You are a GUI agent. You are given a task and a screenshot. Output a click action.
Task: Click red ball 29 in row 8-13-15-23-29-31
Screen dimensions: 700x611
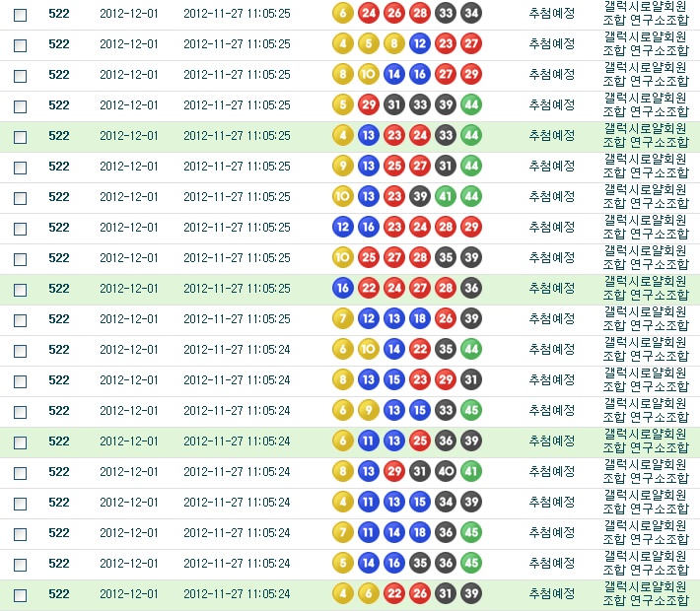pyautogui.click(x=446, y=380)
